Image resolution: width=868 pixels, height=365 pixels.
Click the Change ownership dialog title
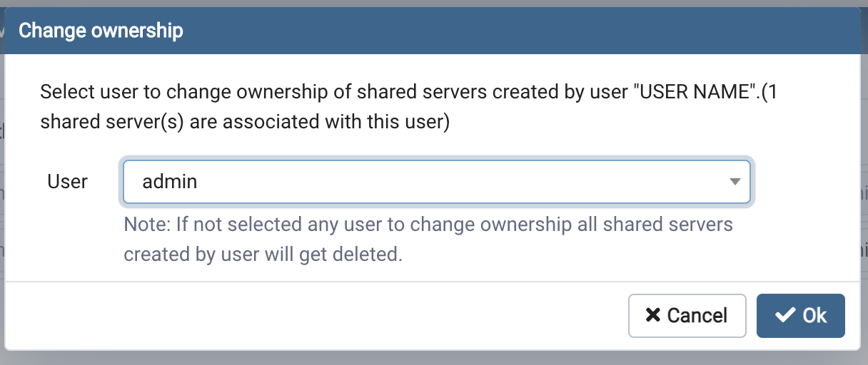[x=101, y=31]
